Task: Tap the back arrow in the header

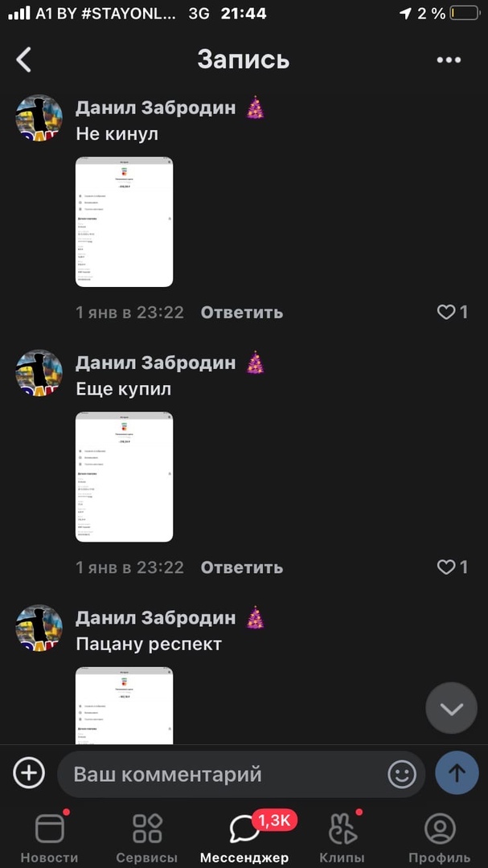Action: coord(23,59)
